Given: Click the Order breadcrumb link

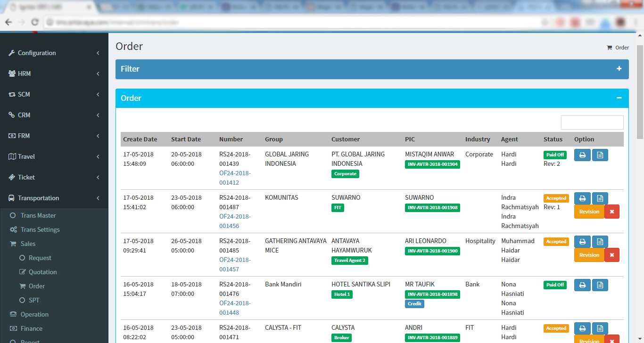Looking at the screenshot, I should click(x=622, y=48).
